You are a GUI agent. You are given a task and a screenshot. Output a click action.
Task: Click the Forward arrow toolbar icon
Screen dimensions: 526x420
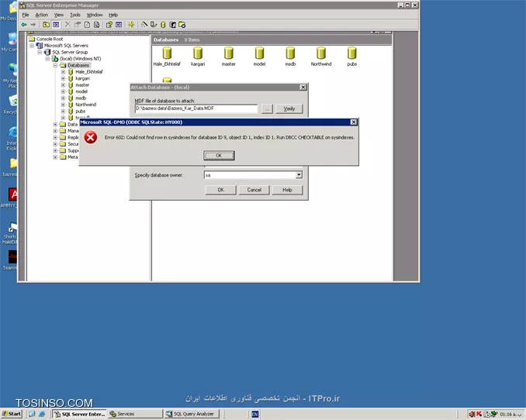33,25
